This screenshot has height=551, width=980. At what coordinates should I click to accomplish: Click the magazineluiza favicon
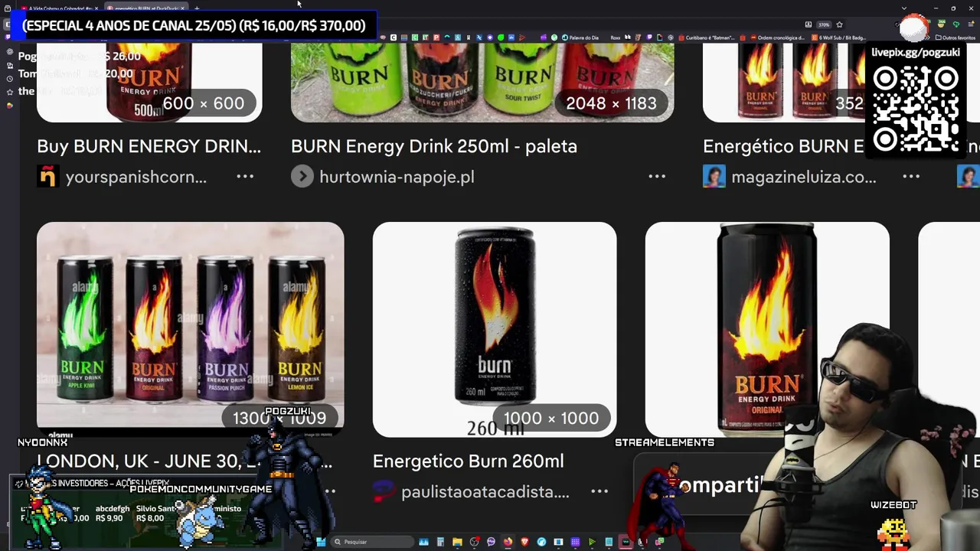point(714,177)
